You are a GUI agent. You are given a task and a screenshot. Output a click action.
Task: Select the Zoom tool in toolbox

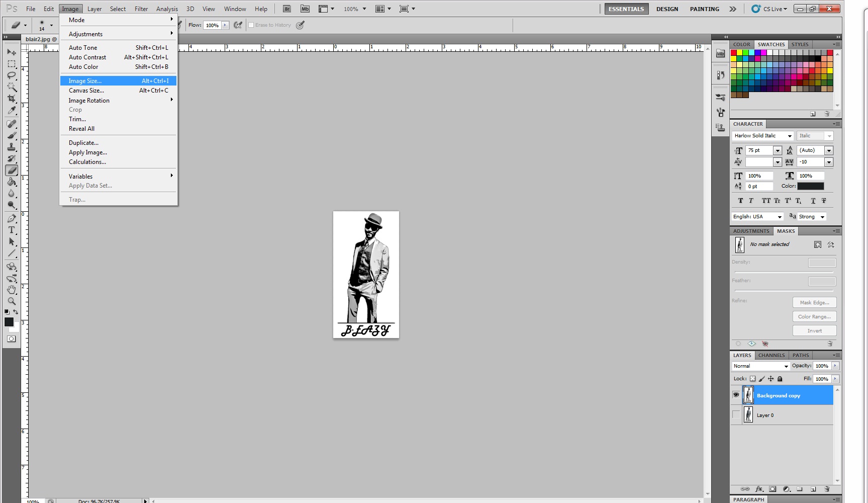(x=12, y=301)
